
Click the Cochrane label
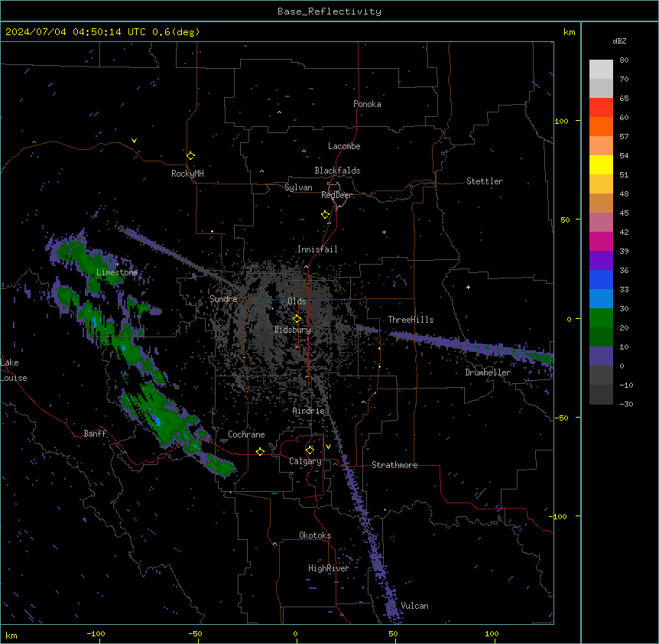tap(246, 434)
